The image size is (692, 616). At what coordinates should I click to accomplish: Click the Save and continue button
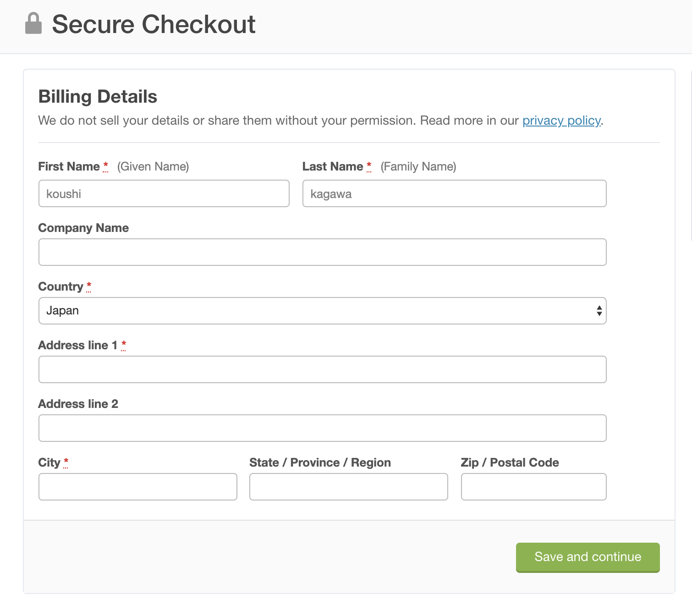[x=588, y=557]
